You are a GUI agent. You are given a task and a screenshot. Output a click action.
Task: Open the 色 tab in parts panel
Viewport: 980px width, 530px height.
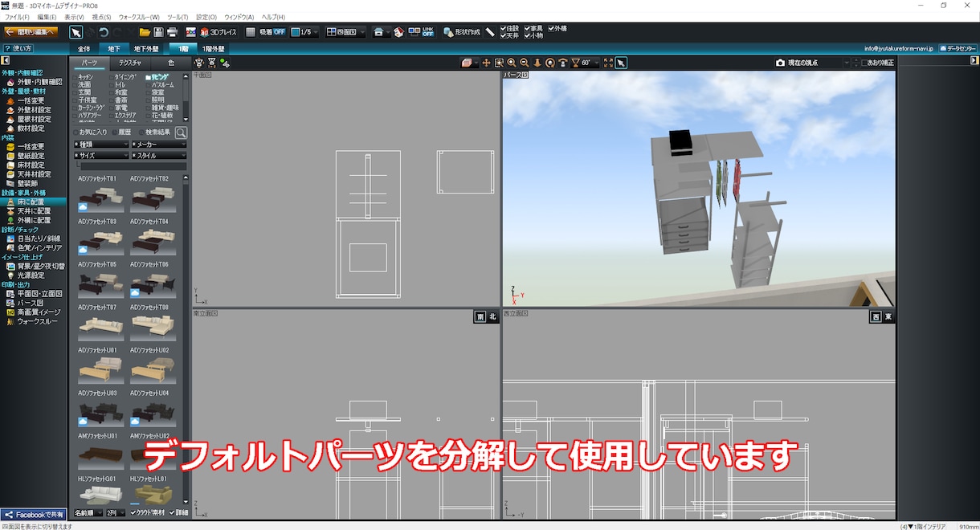[x=170, y=63]
